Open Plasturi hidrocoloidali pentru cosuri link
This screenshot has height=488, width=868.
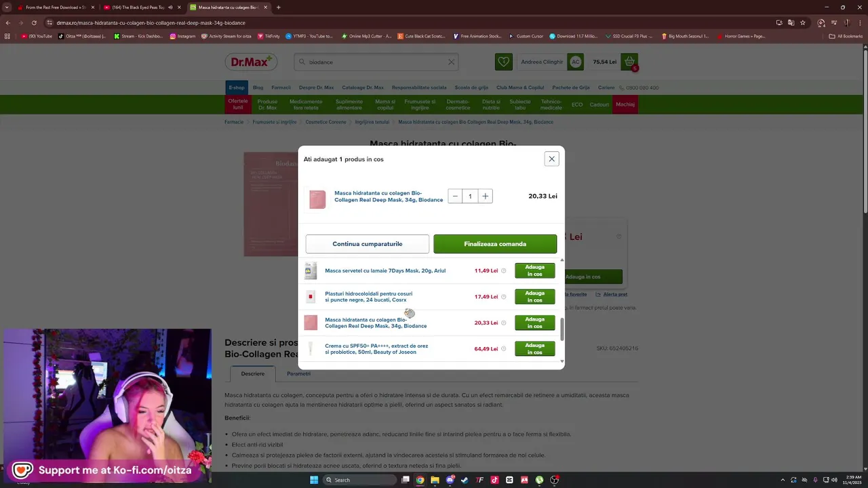pyautogui.click(x=368, y=297)
